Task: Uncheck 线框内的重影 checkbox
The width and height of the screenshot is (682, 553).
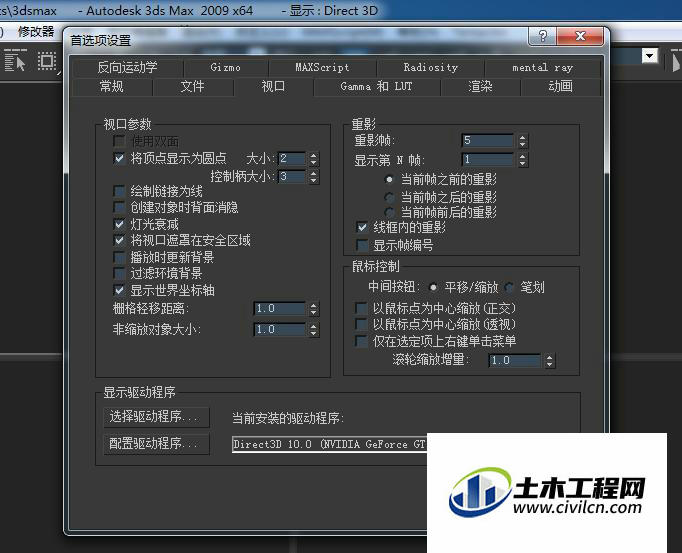Action: pyautogui.click(x=361, y=227)
